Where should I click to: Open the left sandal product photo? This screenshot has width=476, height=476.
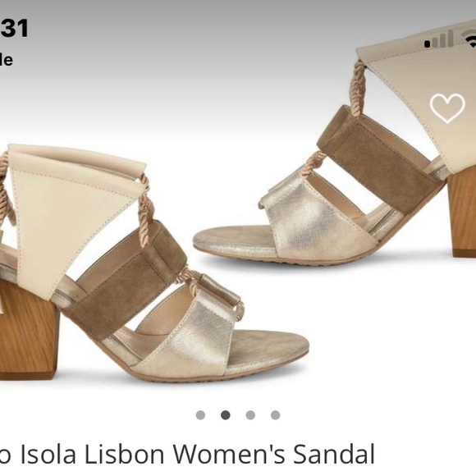[x=152, y=263]
